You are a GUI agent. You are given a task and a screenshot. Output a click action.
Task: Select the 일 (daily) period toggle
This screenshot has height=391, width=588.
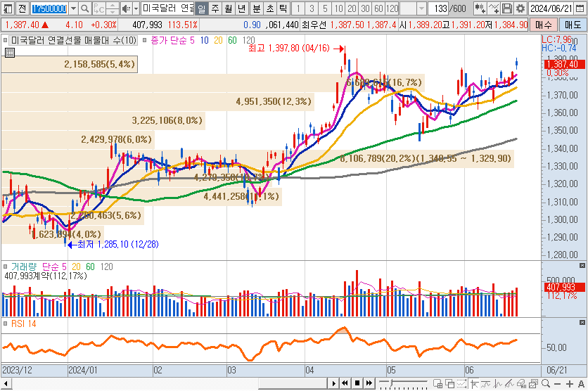[200, 8]
